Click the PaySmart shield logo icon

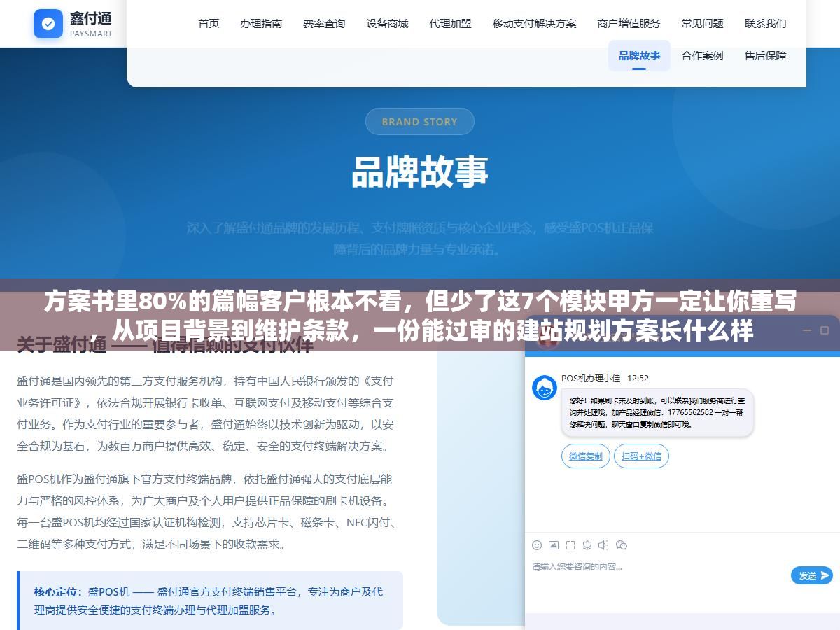point(48,24)
